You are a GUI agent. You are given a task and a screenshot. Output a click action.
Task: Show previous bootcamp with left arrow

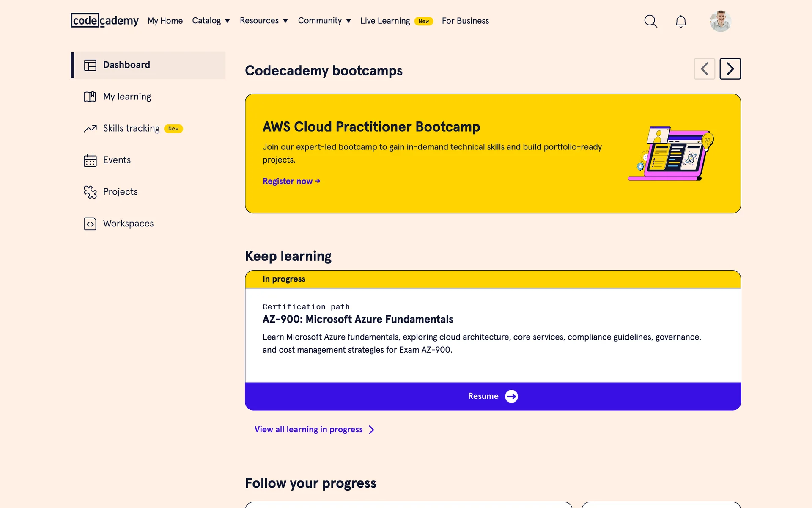[x=704, y=69]
